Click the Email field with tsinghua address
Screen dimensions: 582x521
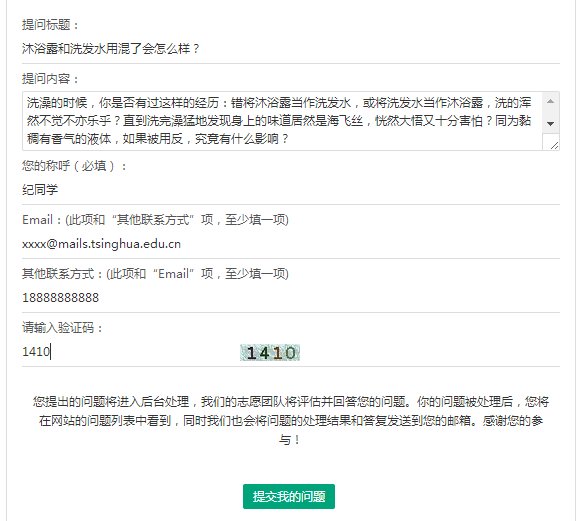[291, 244]
